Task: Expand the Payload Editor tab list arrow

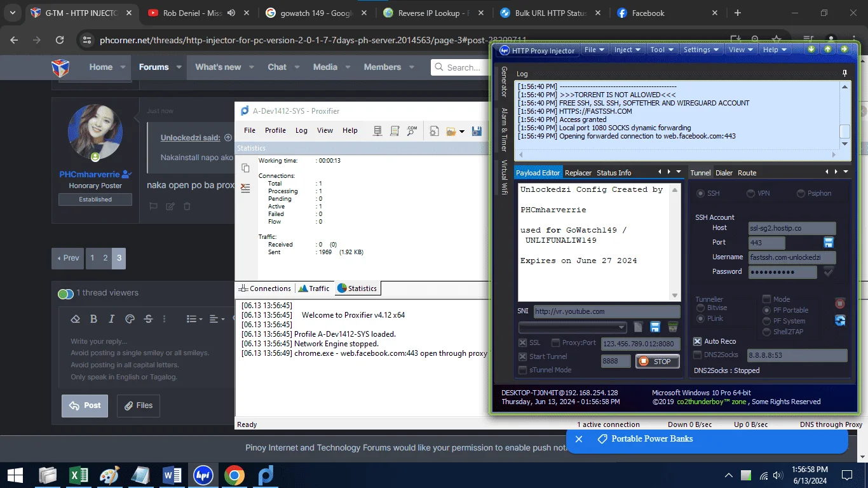Action: coord(678,172)
